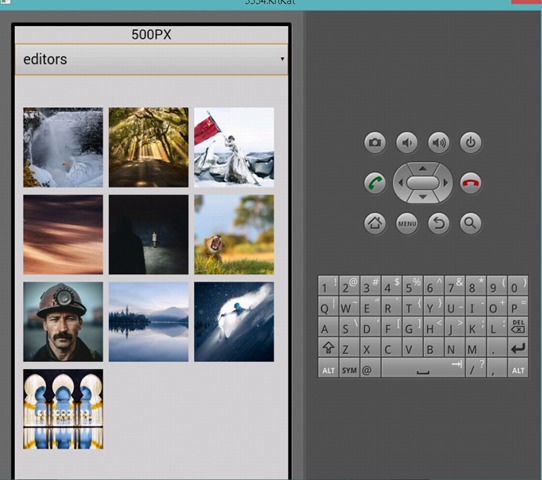Click the M key
This screenshot has width=542, height=480.
(476, 347)
